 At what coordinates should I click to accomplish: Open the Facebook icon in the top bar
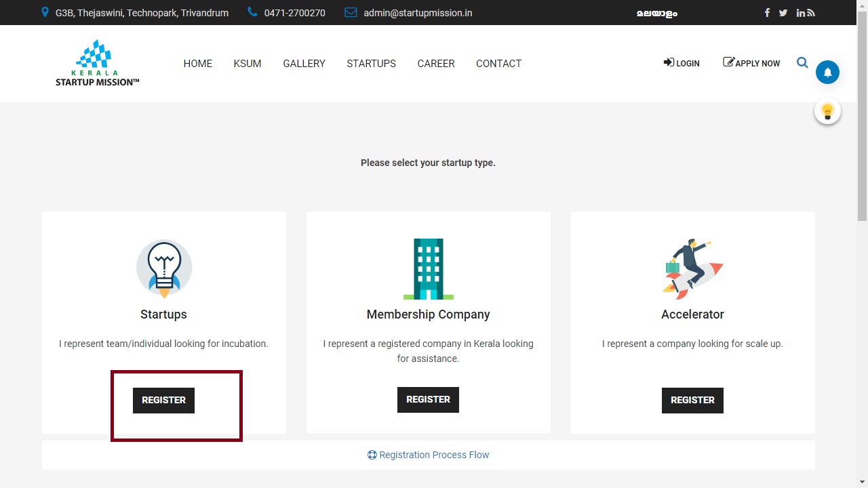click(767, 12)
